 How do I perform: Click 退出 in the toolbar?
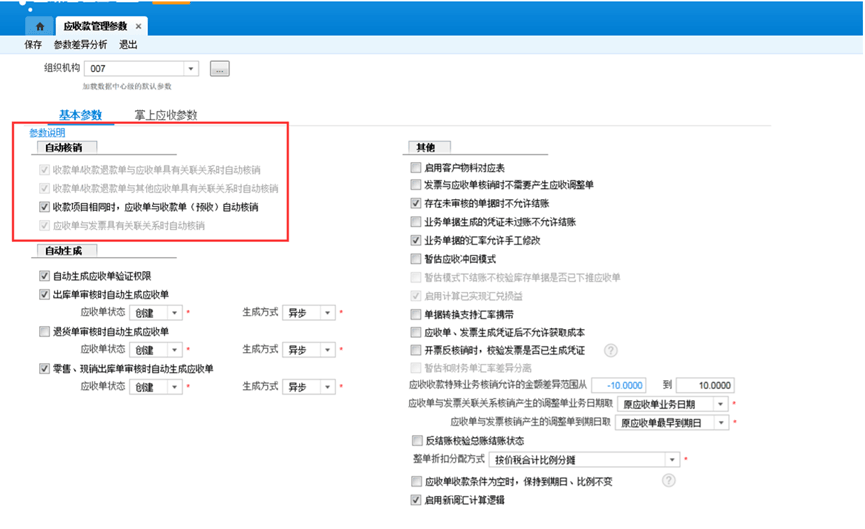point(128,45)
